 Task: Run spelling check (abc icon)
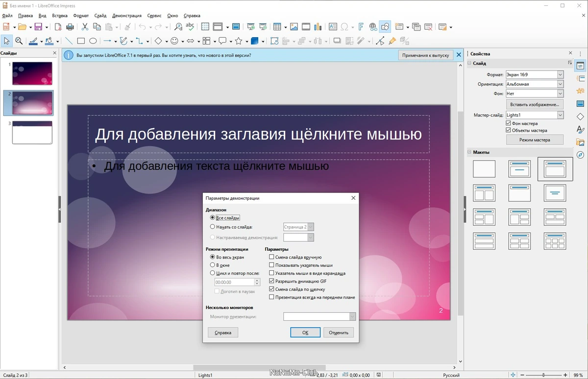(x=190, y=27)
